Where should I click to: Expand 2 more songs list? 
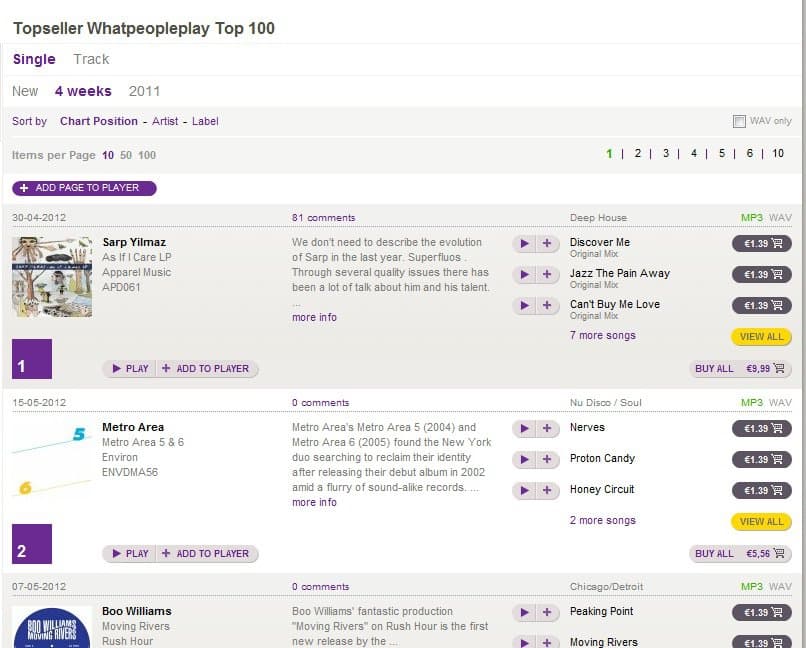602,520
